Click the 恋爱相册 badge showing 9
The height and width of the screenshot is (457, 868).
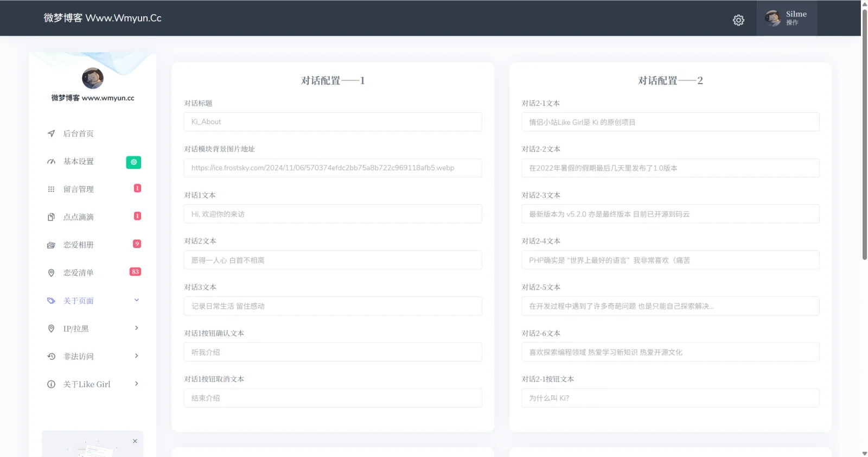pyautogui.click(x=137, y=244)
